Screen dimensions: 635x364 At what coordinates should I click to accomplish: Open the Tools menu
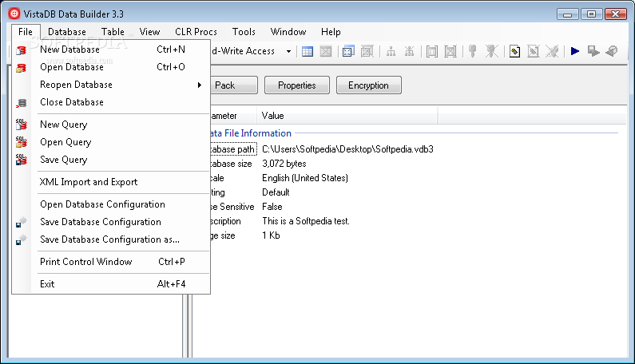(x=244, y=32)
